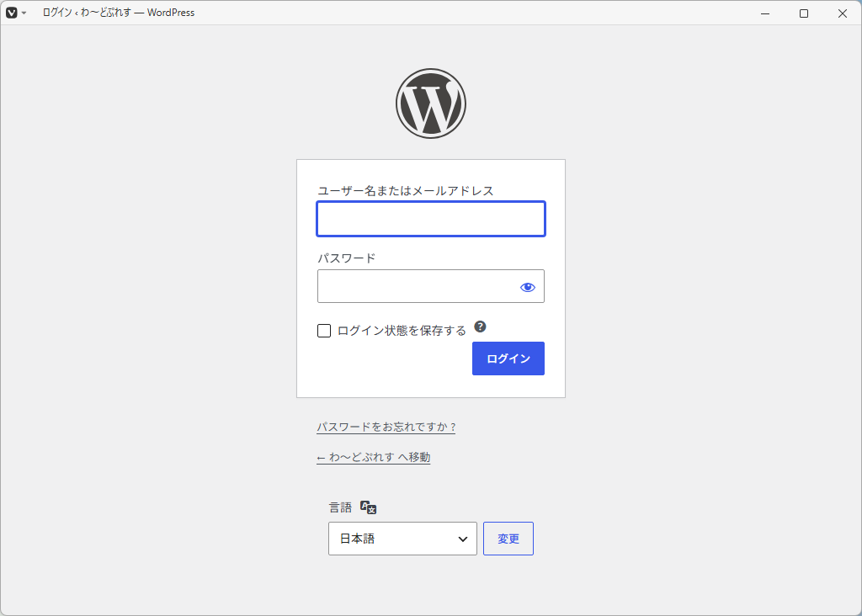The image size is (862, 616).
Task: Click the blue ログイン button
Action: point(508,358)
